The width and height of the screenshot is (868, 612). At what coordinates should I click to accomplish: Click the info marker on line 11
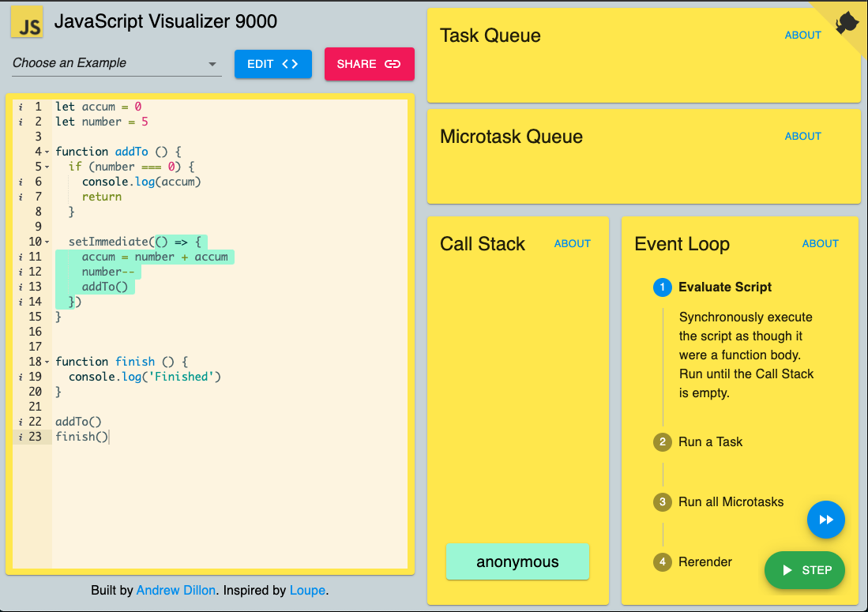[21, 257]
